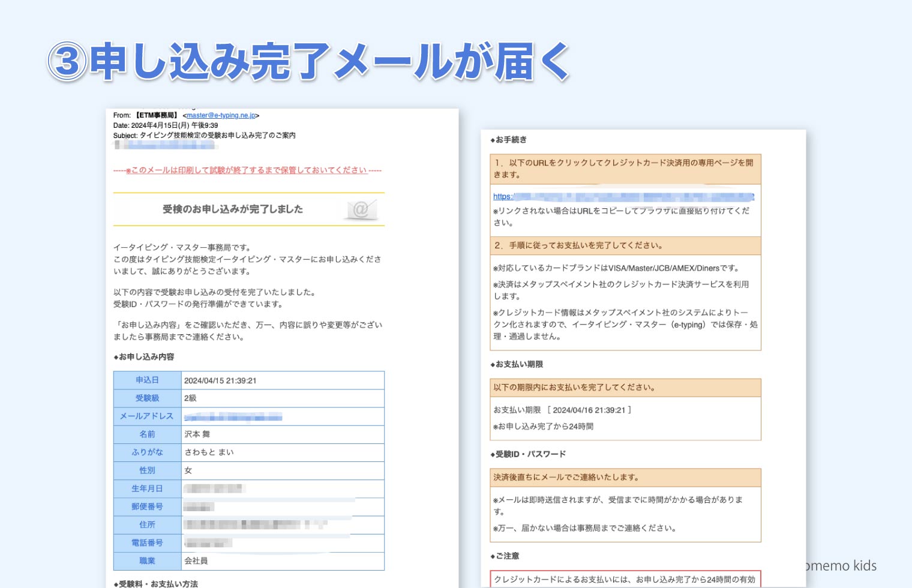The height and width of the screenshot is (588, 912).
Task: Select the application date 2024/04/15 21:39:21
Action: 220,381
